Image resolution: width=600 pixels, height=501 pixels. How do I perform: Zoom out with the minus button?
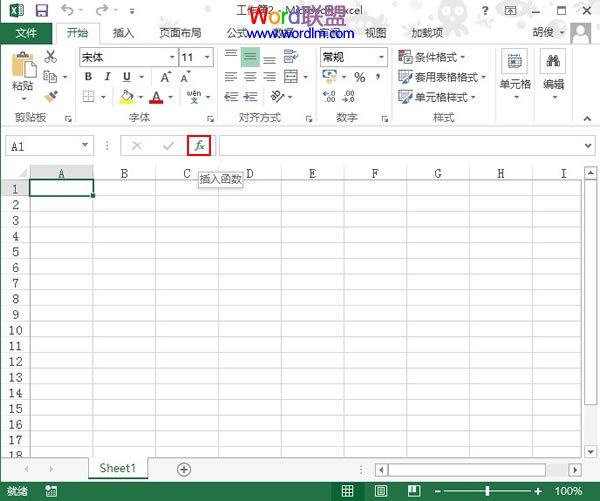[x=438, y=491]
